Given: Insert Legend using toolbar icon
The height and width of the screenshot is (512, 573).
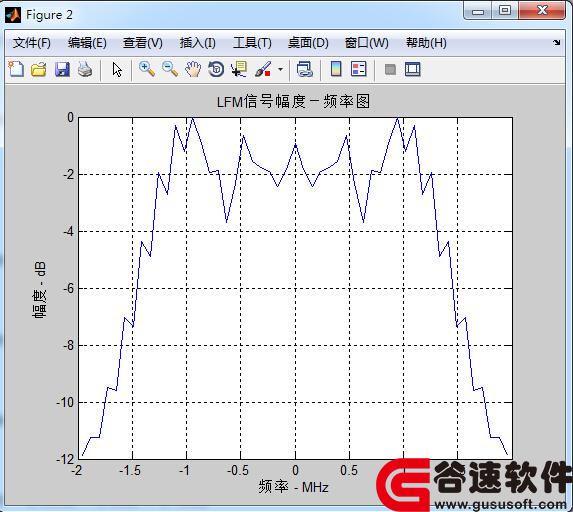Looking at the screenshot, I should coord(358,69).
